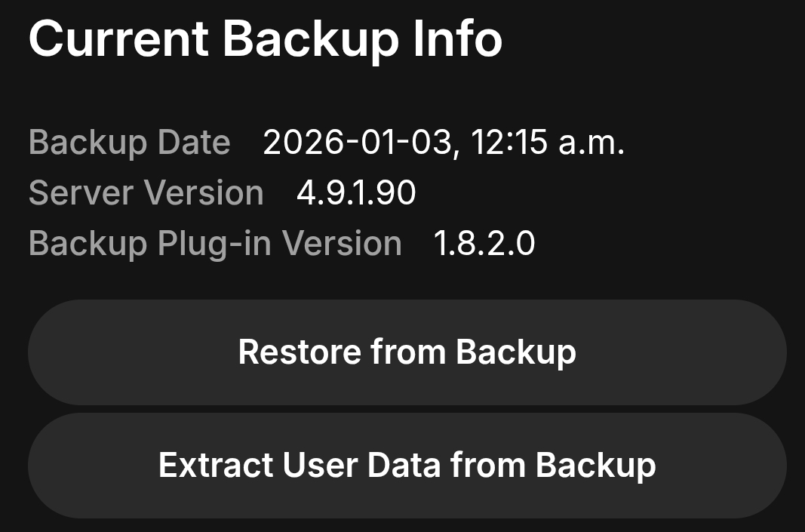Screen dimensions: 805x532
Task: Select the Backup Plug-in Version label
Action: click(215, 244)
